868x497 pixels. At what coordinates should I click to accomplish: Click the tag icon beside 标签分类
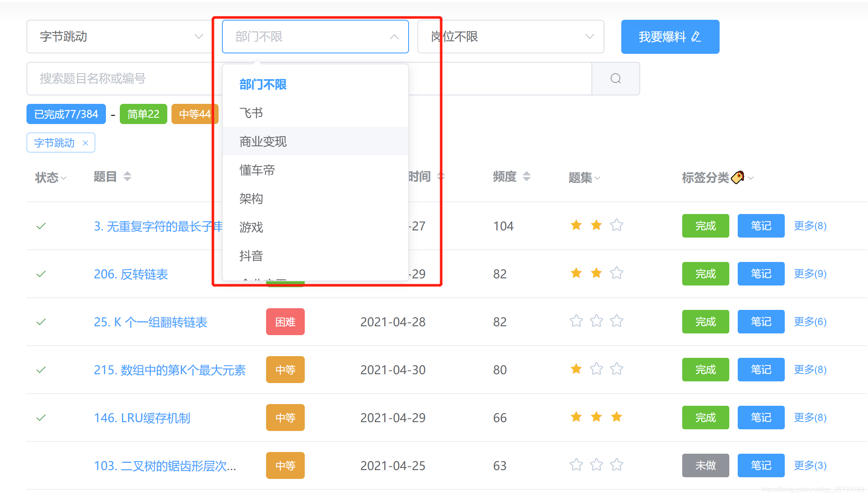[x=737, y=177]
